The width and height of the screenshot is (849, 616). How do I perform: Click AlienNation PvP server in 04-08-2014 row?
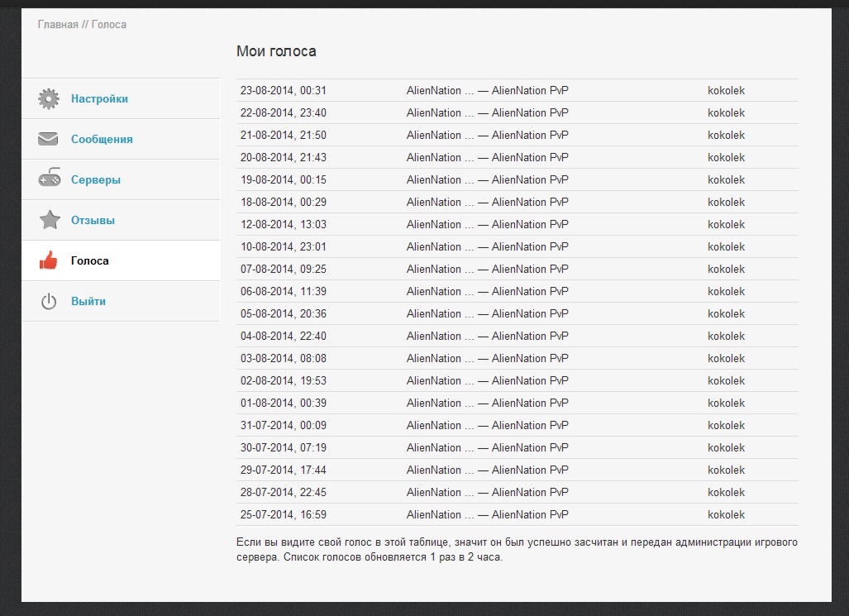click(487, 336)
